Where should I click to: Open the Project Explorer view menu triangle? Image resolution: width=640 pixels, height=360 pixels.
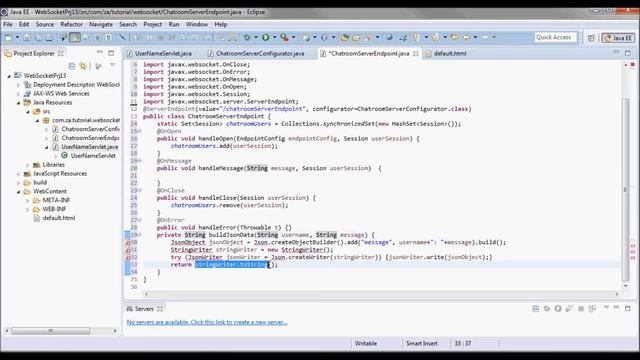click(x=112, y=65)
